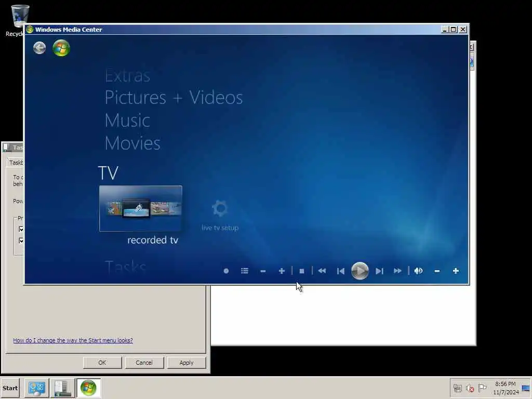
Task: Open live tv setup gear item
Action: (x=220, y=215)
